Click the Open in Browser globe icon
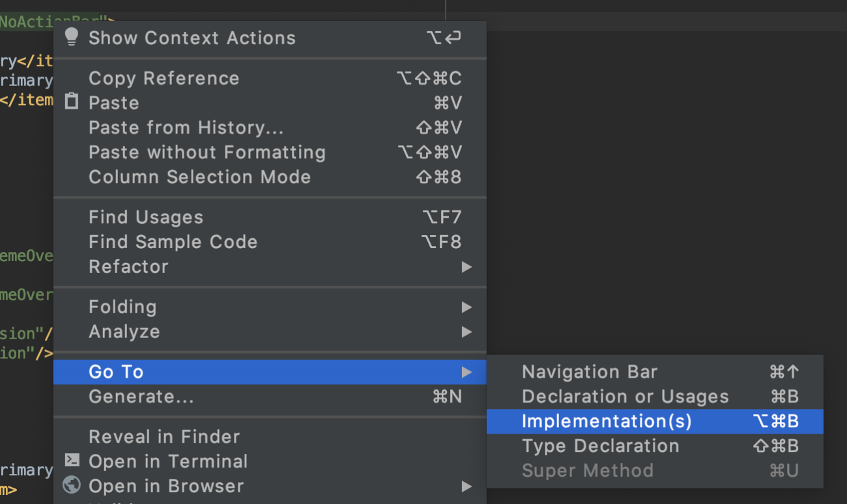Viewport: 847px width, 504px height. [x=72, y=485]
